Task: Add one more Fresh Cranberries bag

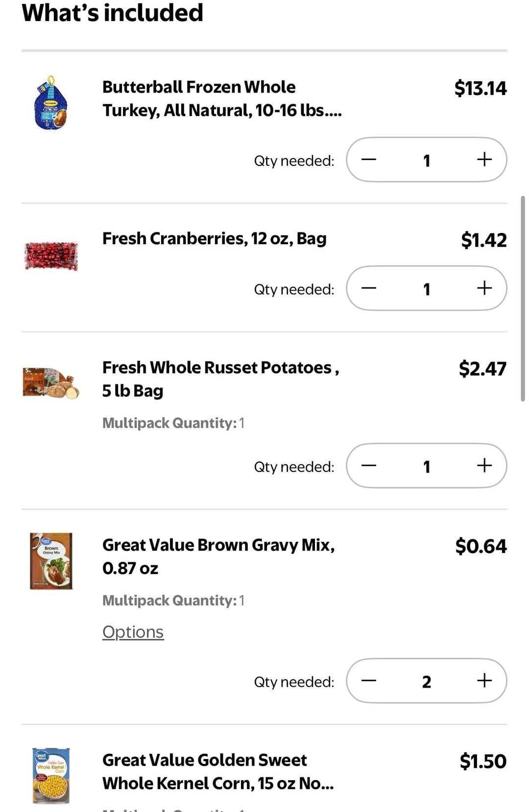Action: (x=484, y=288)
